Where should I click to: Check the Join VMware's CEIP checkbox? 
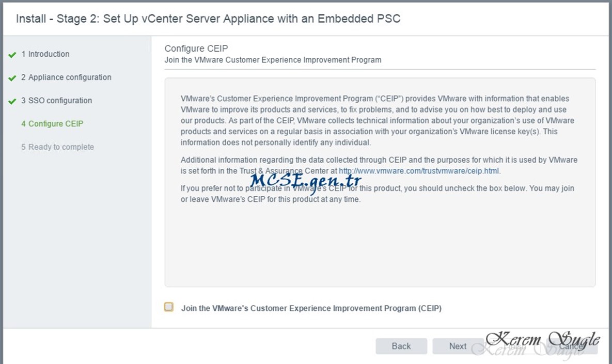[168, 307]
